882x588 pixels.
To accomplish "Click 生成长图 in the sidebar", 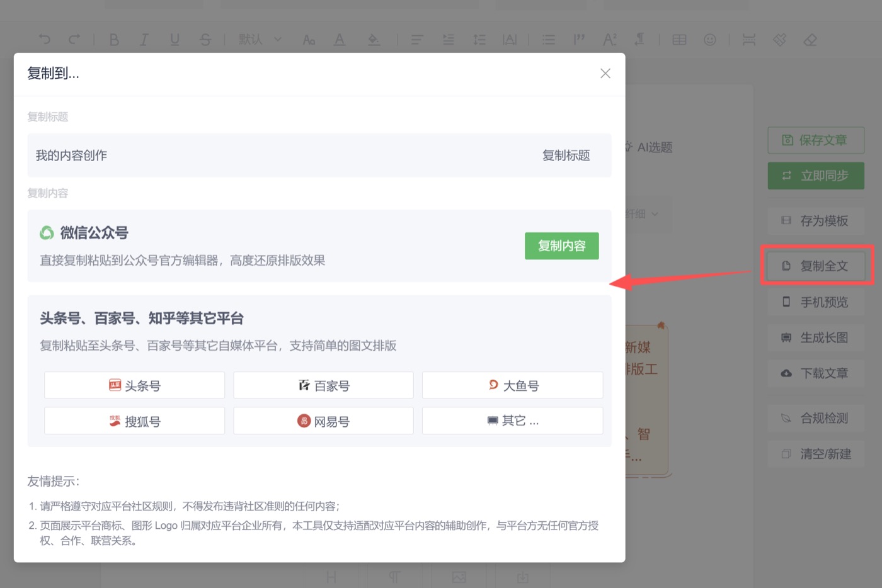I will (x=815, y=338).
